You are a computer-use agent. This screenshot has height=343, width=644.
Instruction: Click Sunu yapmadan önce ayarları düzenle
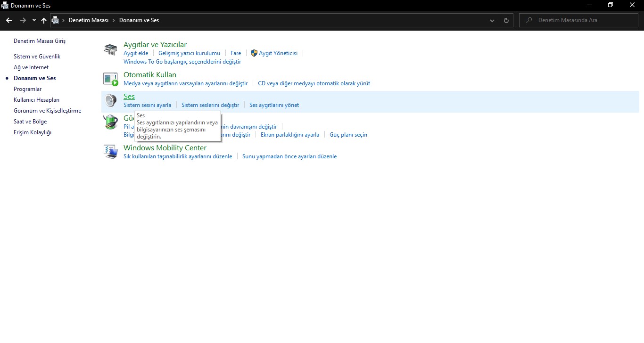(x=289, y=156)
